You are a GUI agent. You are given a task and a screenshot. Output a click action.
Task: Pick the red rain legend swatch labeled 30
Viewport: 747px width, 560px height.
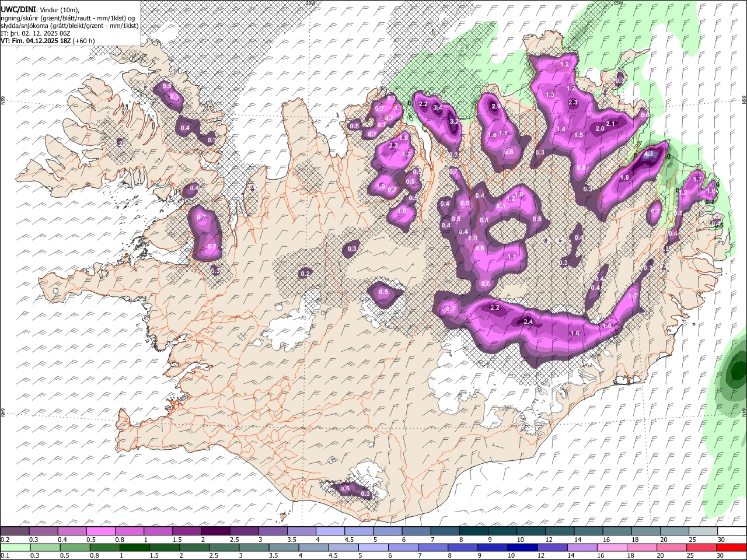click(x=731, y=547)
